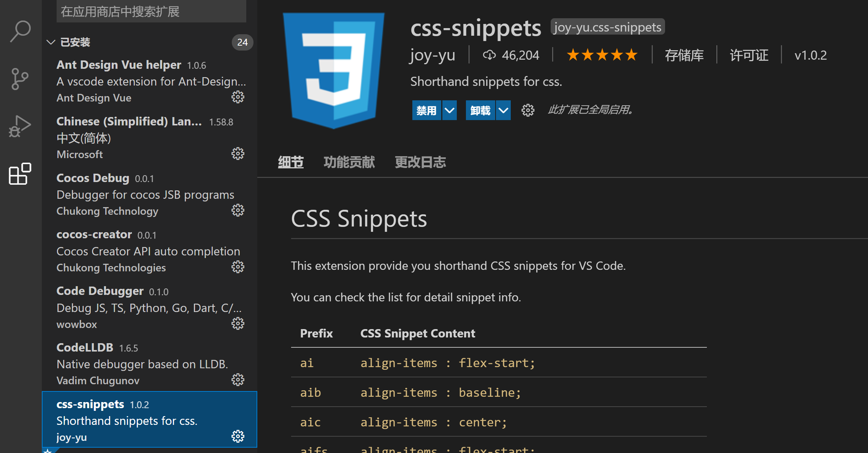Open manage gear for Chinese (Simplified) Language pack
Image resolution: width=868 pixels, height=453 pixels.
pyautogui.click(x=238, y=154)
